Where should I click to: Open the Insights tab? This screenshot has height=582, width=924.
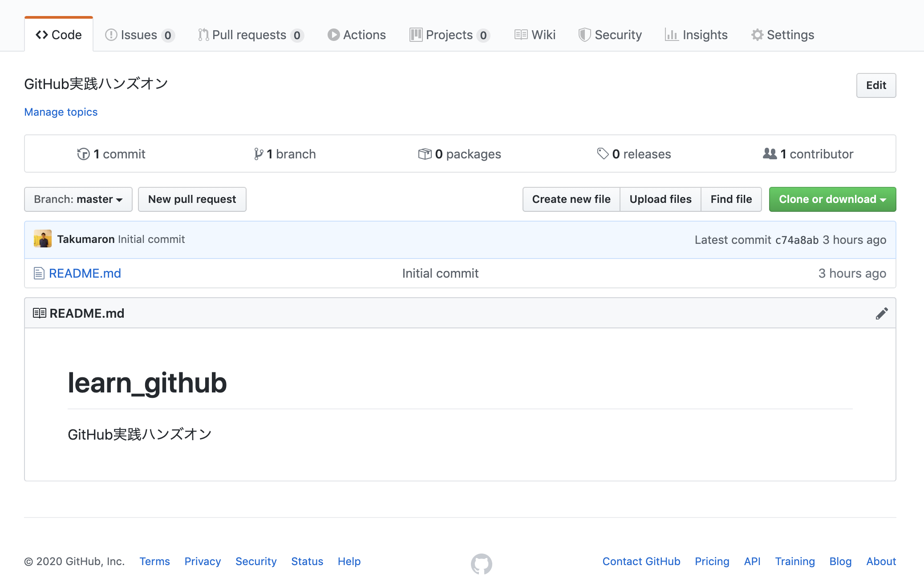click(696, 35)
